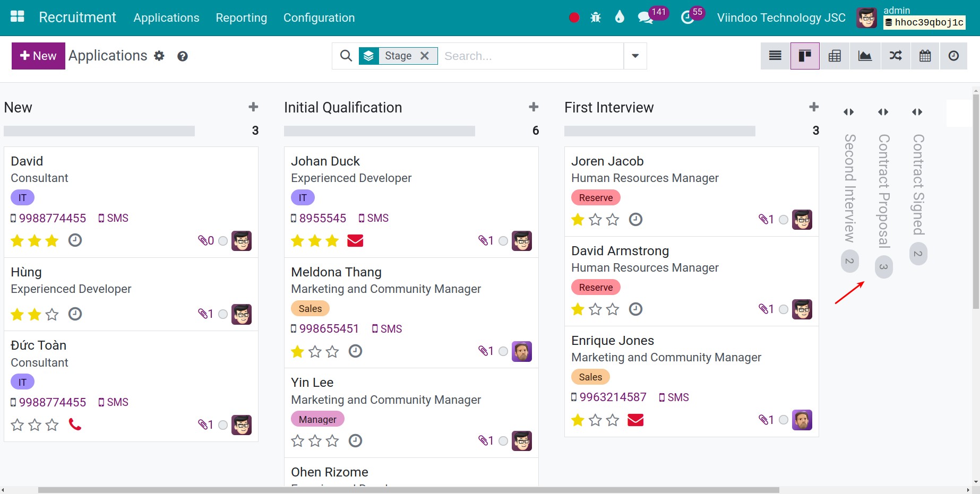Click the phone activity icon on Đức Toàn's card
This screenshot has height=494, width=980.
click(x=75, y=424)
